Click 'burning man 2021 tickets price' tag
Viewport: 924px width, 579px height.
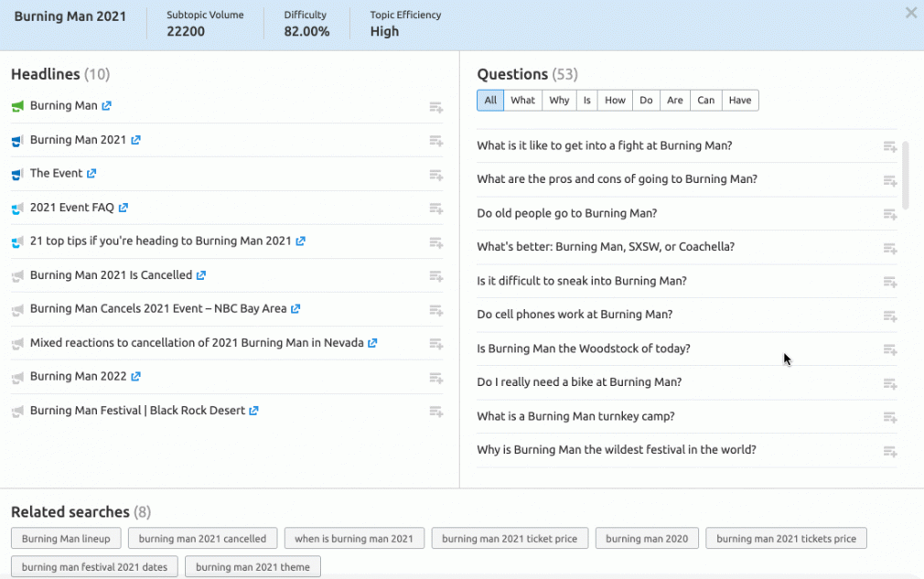point(786,539)
